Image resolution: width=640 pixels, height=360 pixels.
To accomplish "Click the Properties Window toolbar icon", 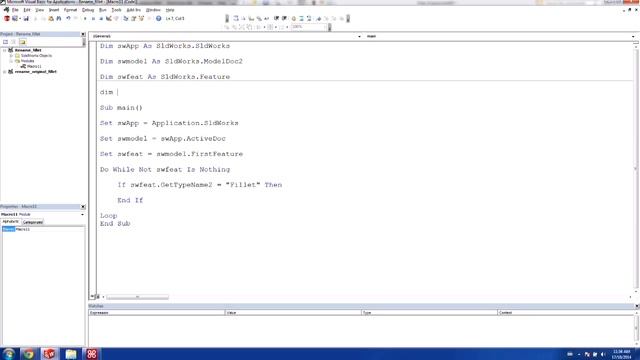I will 133,18.
